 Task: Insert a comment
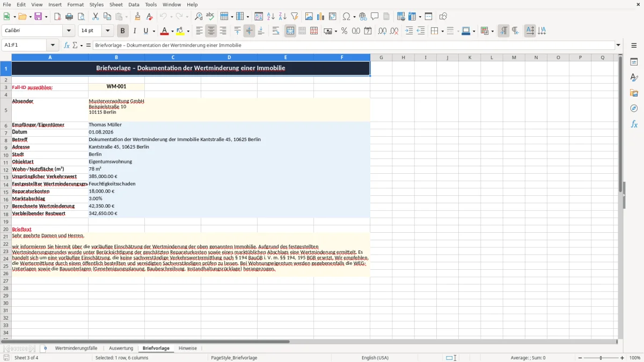(375, 17)
